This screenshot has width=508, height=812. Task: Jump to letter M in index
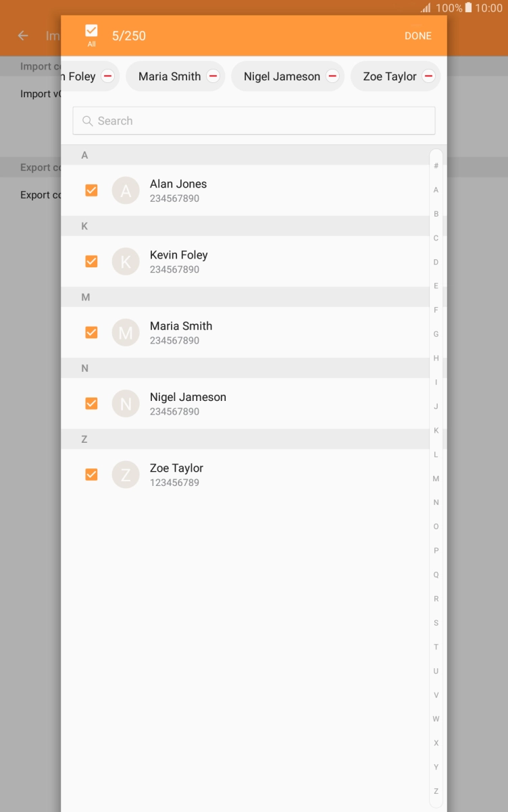click(x=436, y=479)
